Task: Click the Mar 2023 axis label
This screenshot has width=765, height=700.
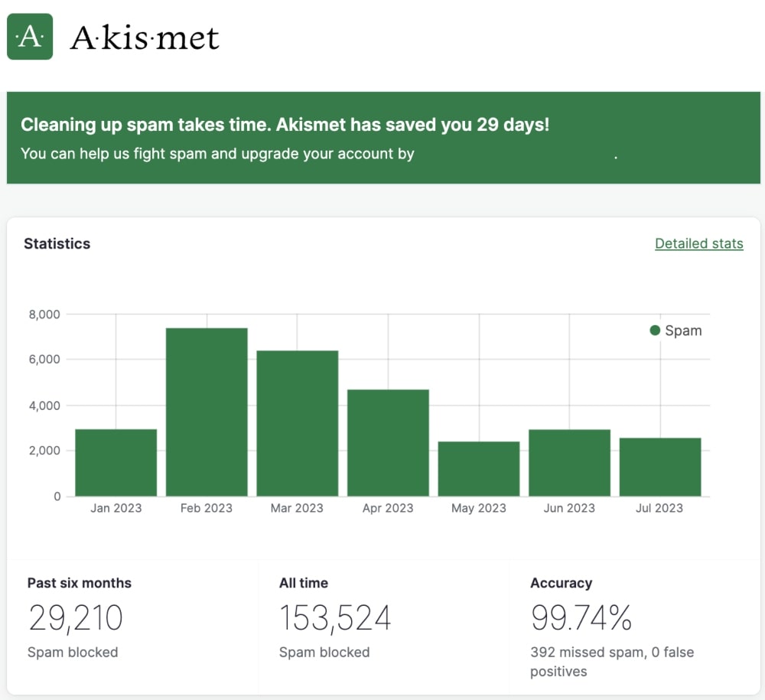Action: 297,508
